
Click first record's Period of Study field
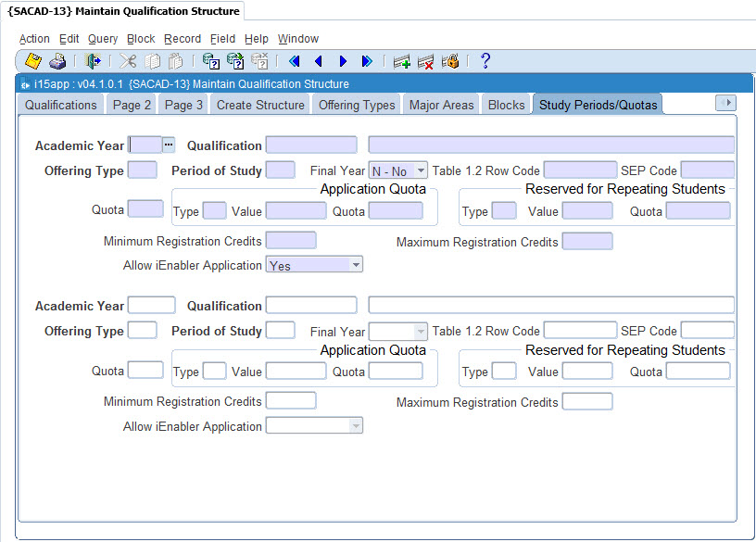coord(281,170)
